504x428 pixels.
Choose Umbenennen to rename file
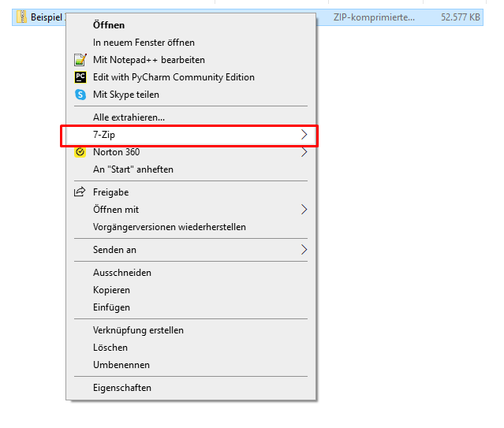(121, 365)
